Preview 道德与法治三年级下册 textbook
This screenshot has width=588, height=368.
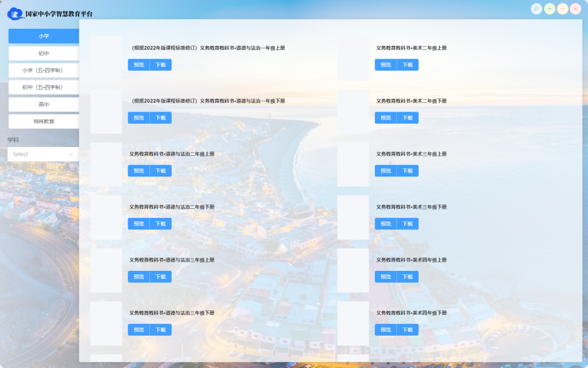tap(139, 330)
